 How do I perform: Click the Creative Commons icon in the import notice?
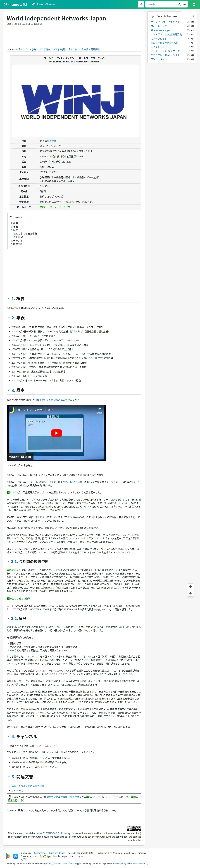click(10, 797)
